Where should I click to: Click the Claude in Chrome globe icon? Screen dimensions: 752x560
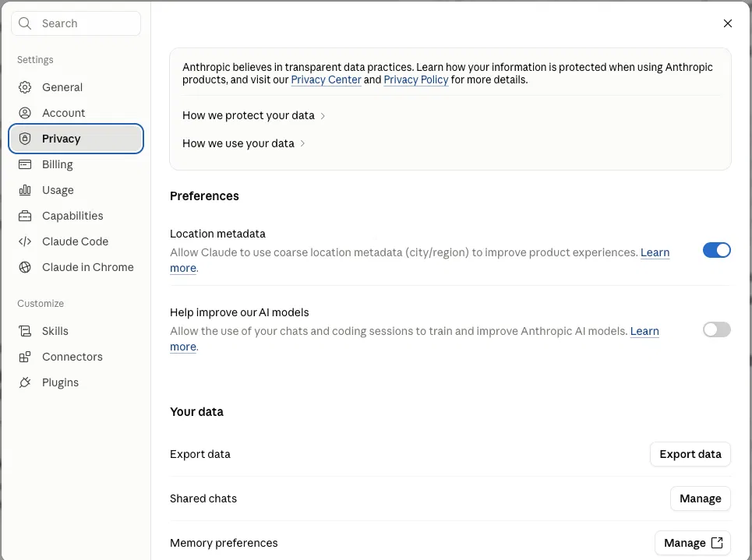[25, 267]
